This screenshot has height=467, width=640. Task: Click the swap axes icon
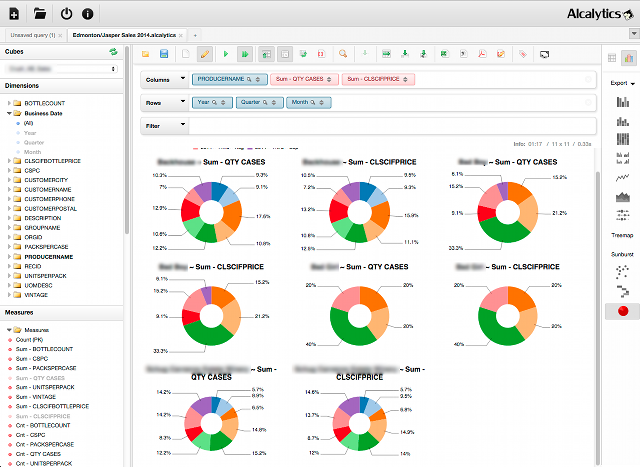pyautogui.click(x=303, y=54)
